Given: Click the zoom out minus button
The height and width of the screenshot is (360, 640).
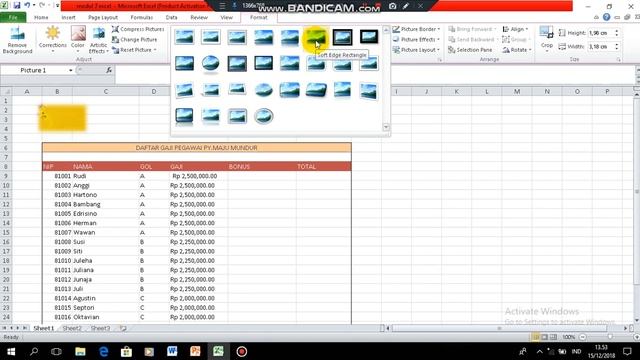Looking at the screenshot, I should (x=582, y=337).
